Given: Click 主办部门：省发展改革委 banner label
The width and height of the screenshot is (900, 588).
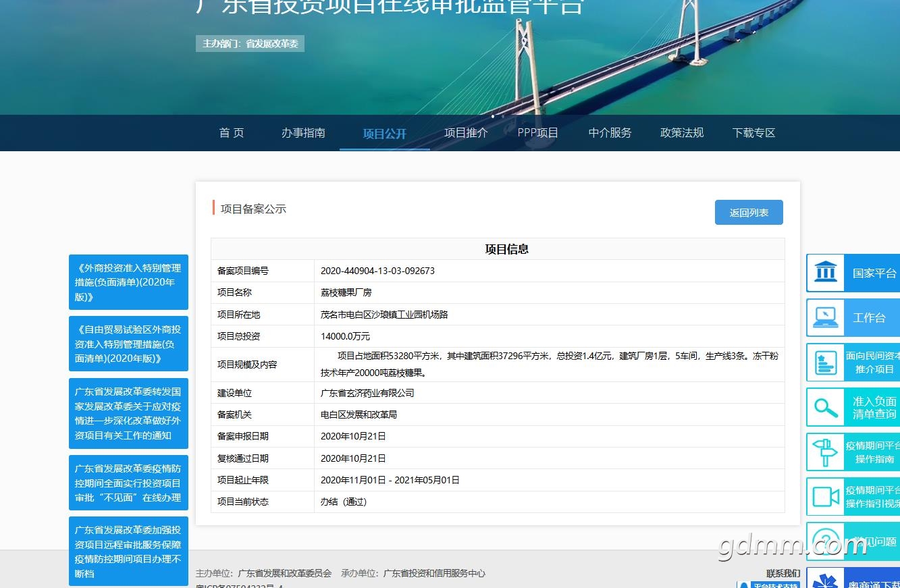Looking at the screenshot, I should (x=250, y=44).
